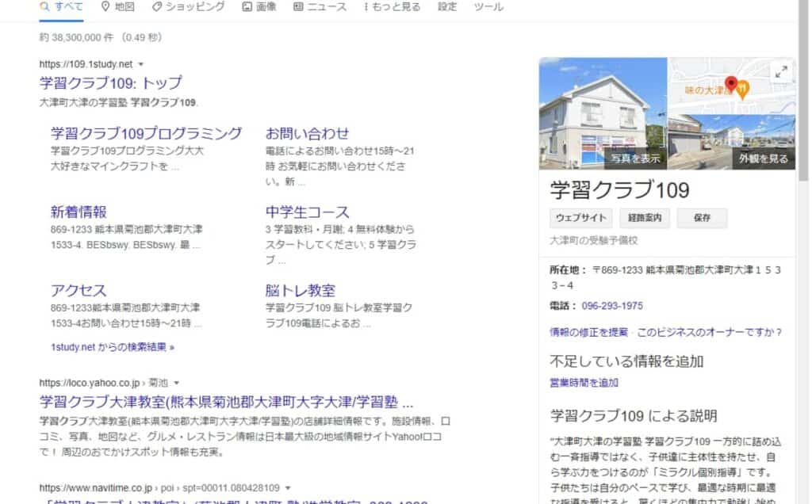Viewport: 812px width, 504px height.
Task: Click the 保存 save button
Action: click(x=702, y=218)
